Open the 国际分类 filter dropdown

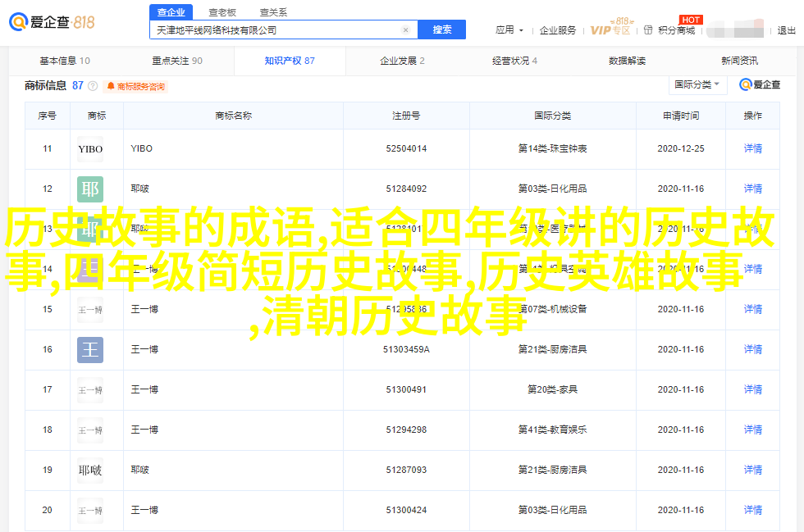[697, 84]
